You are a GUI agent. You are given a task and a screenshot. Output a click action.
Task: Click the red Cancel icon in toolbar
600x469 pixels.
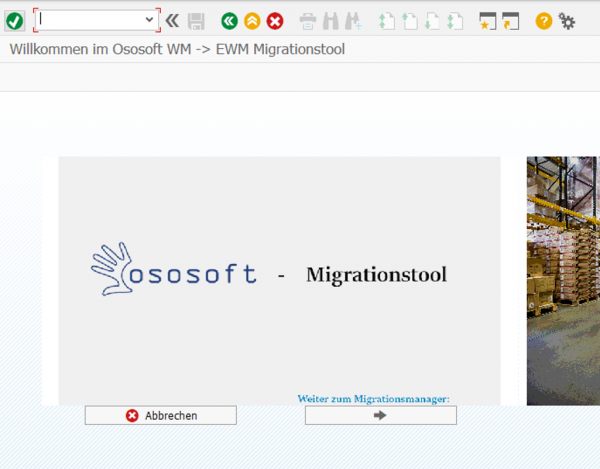(x=275, y=21)
